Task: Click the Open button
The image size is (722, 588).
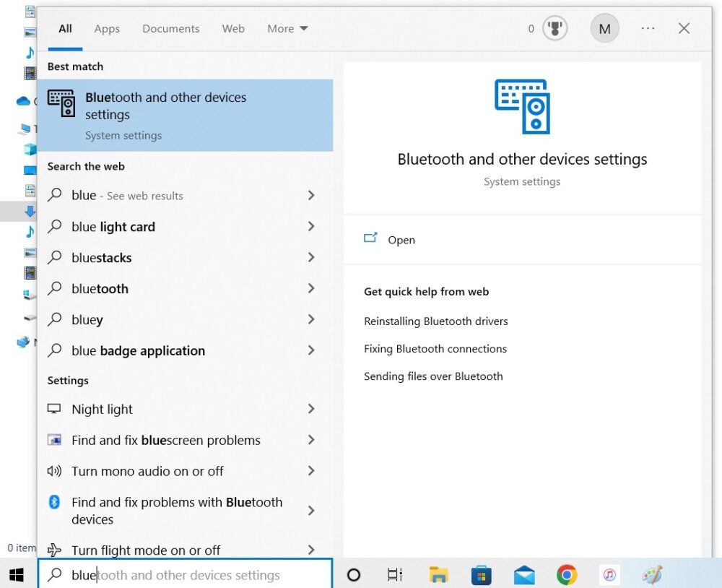Action: [401, 239]
